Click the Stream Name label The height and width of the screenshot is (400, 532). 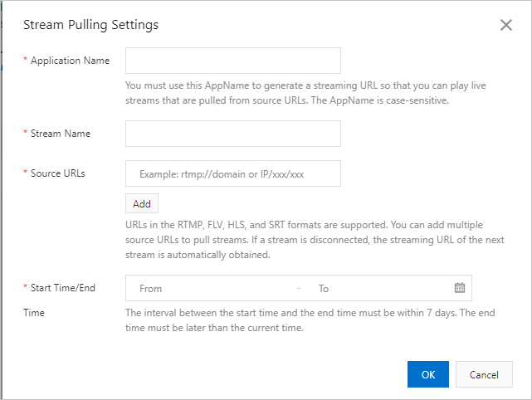(x=61, y=134)
